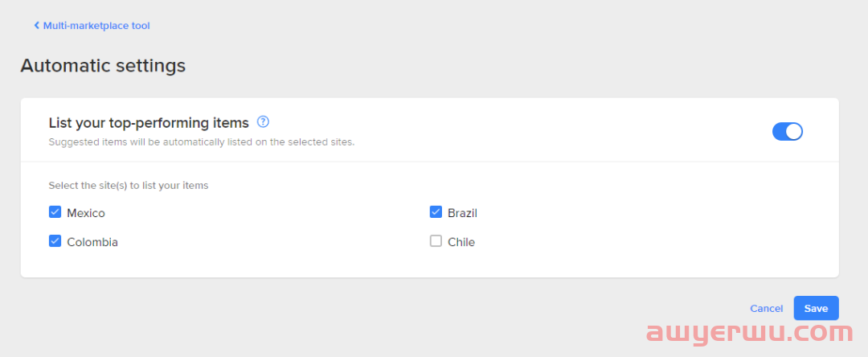Uncheck the Brazil checkbox
The height and width of the screenshot is (357, 868).
[436, 212]
